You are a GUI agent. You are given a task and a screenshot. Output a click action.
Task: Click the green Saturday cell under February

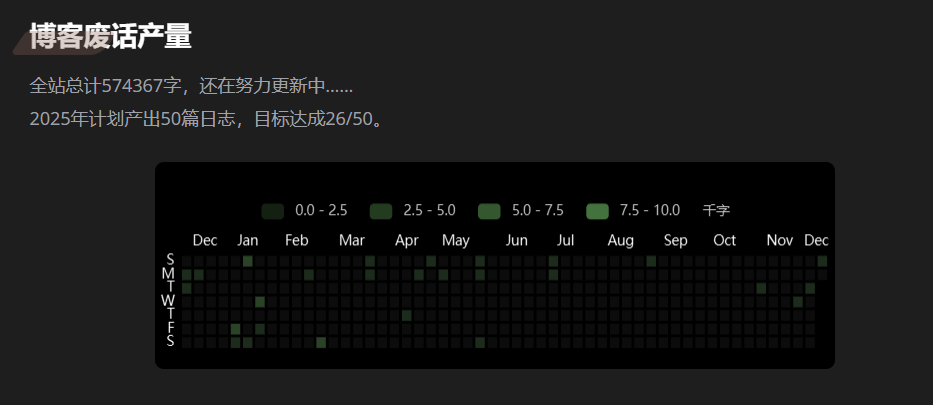321,342
